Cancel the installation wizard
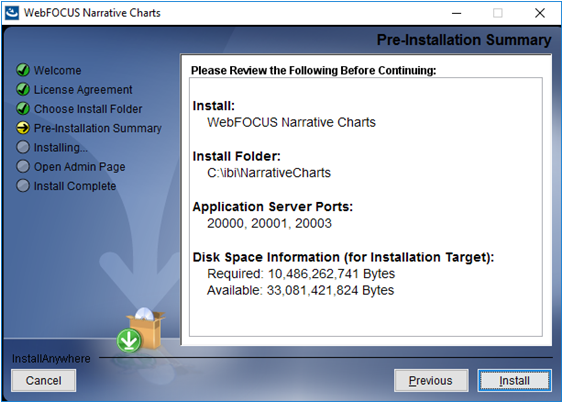Viewport: 564px width, 402px height. coord(44,380)
